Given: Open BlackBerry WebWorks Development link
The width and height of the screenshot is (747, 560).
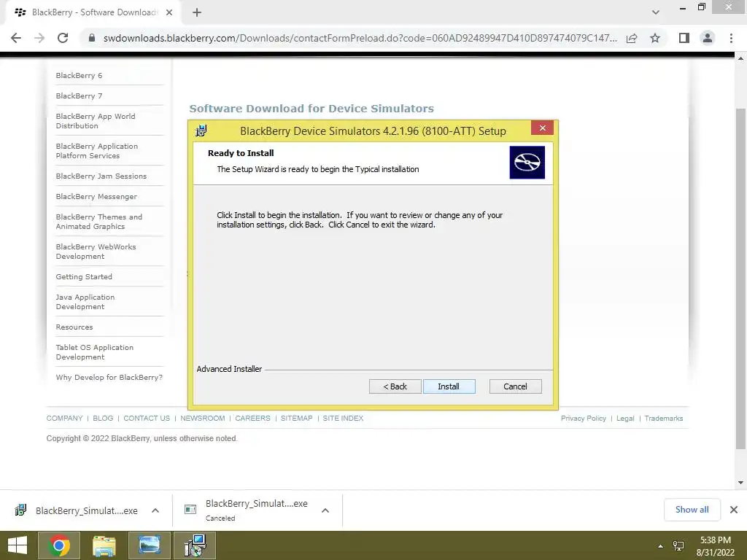Looking at the screenshot, I should 96,252.
